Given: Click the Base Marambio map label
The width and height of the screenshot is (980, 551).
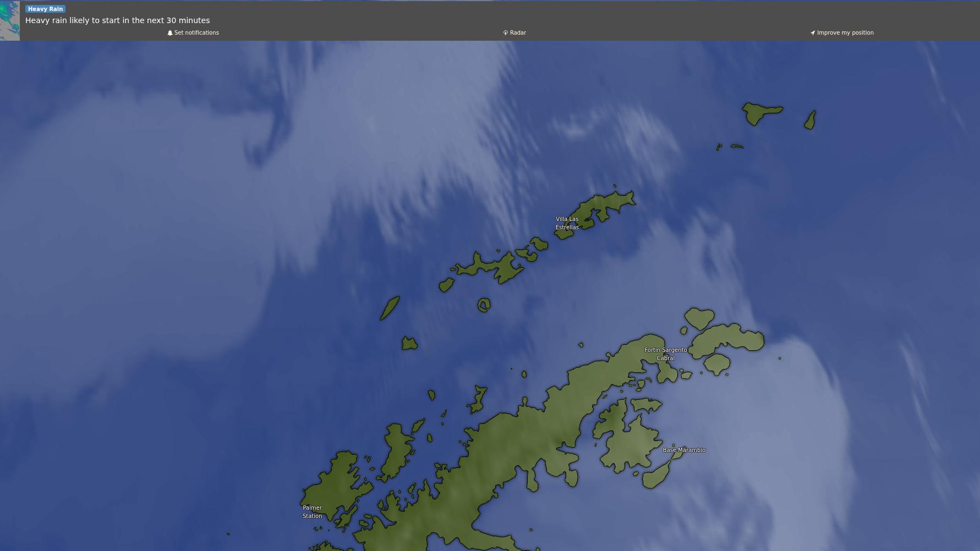Looking at the screenshot, I should tap(684, 450).
